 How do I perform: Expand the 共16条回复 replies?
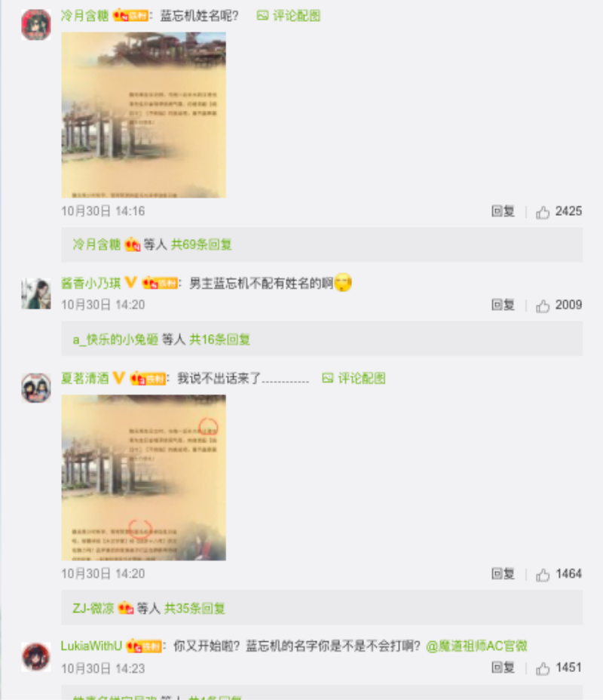tap(220, 339)
